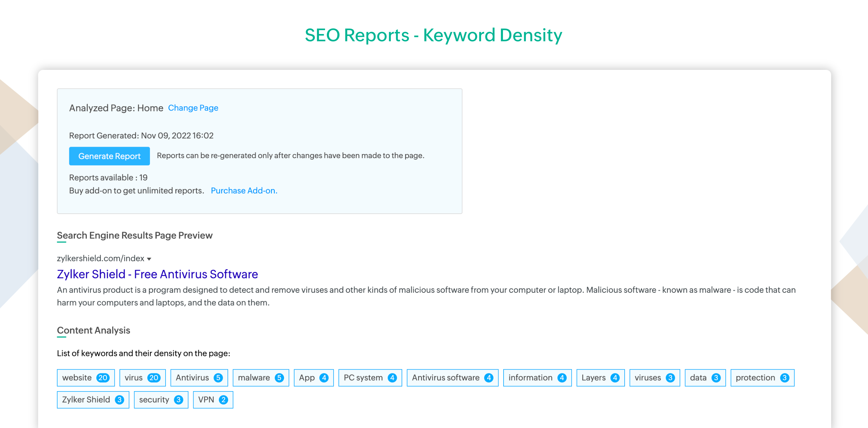Click the virus keyword tag
The width and height of the screenshot is (868, 428).
pyautogui.click(x=142, y=378)
